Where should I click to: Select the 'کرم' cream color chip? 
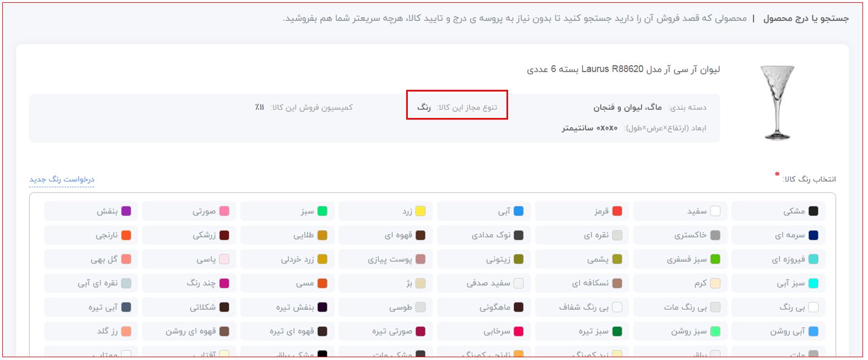[x=680, y=283]
